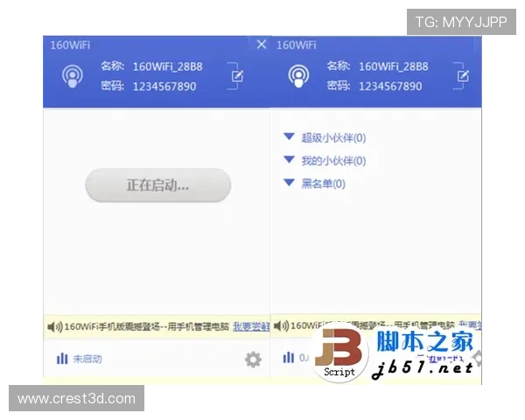
Task: Click the 未启动 status text
Action: (x=87, y=359)
